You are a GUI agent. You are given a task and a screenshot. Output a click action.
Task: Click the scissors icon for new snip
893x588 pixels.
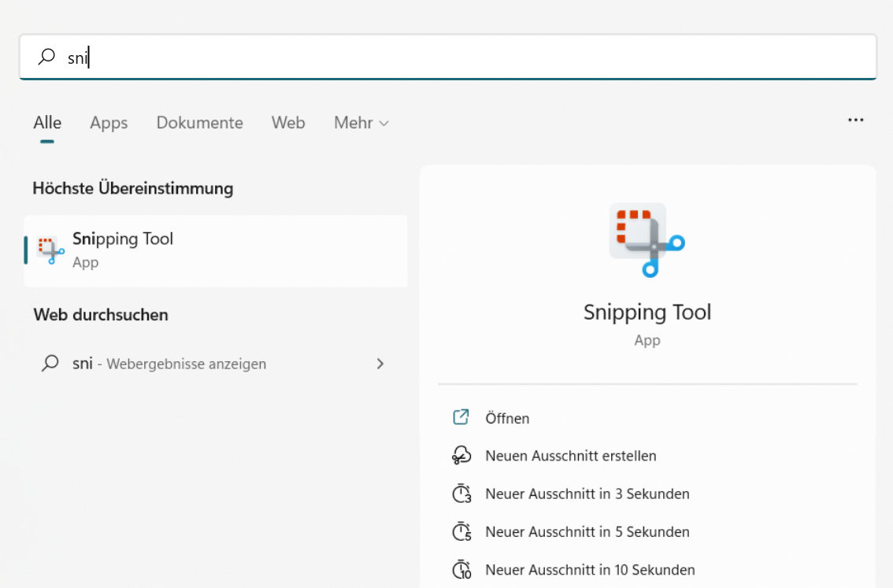[461, 456]
